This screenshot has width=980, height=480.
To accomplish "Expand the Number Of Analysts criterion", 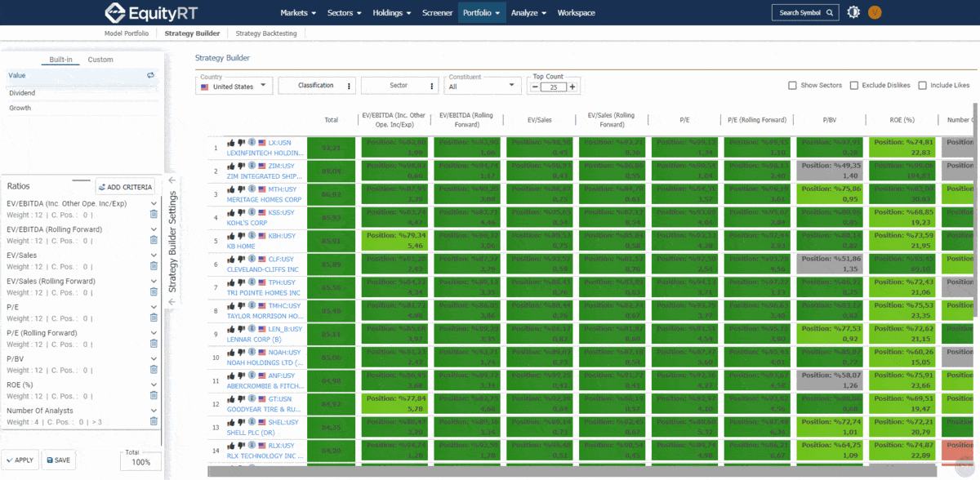I will coord(154,410).
